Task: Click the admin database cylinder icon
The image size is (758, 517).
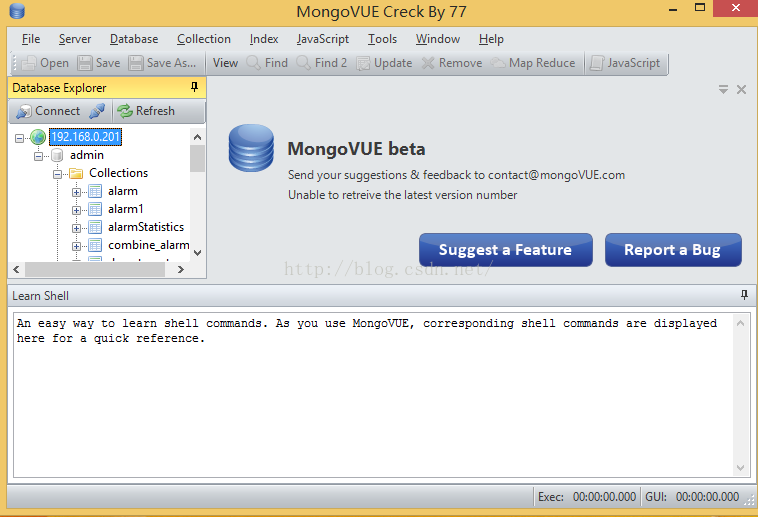Action: point(57,155)
